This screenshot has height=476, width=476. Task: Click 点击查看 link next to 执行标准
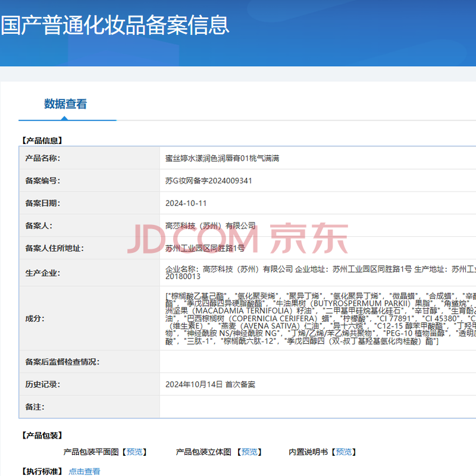[84, 471]
